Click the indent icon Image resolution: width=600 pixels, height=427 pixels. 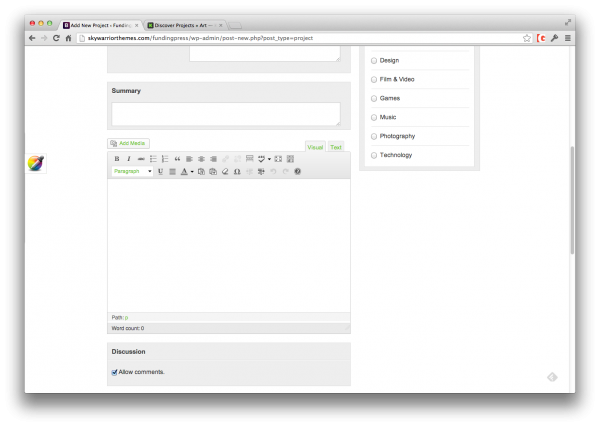(261, 171)
